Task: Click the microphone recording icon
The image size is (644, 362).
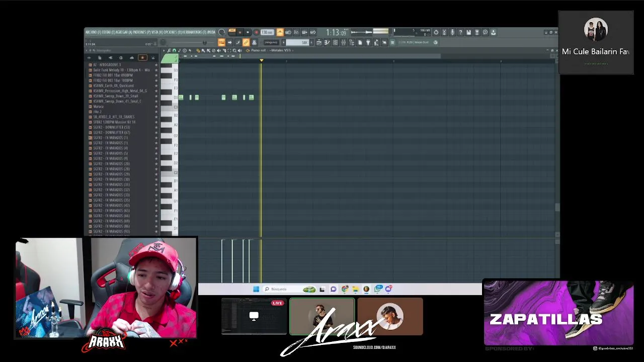Action: click(452, 32)
